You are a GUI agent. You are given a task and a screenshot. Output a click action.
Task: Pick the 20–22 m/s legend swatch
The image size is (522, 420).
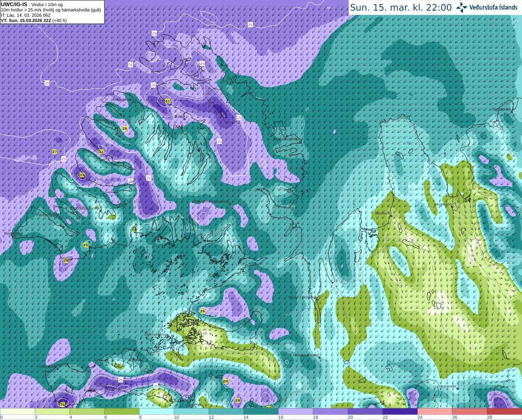click(365, 411)
